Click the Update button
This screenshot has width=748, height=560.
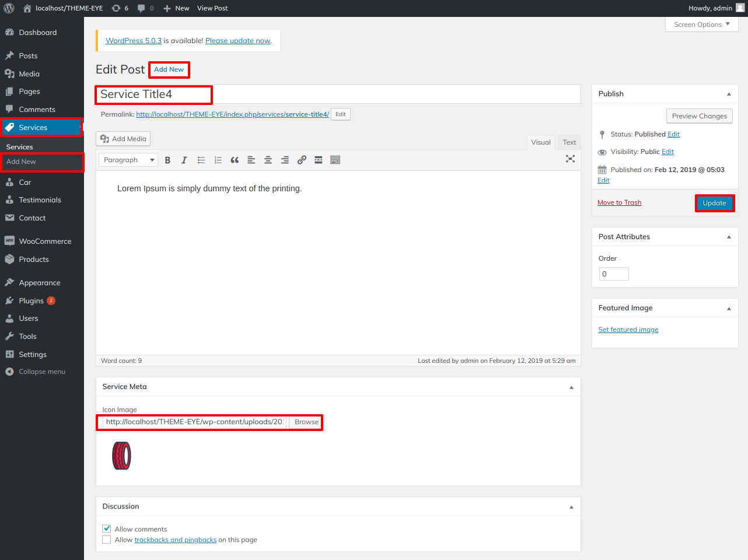pyautogui.click(x=714, y=203)
